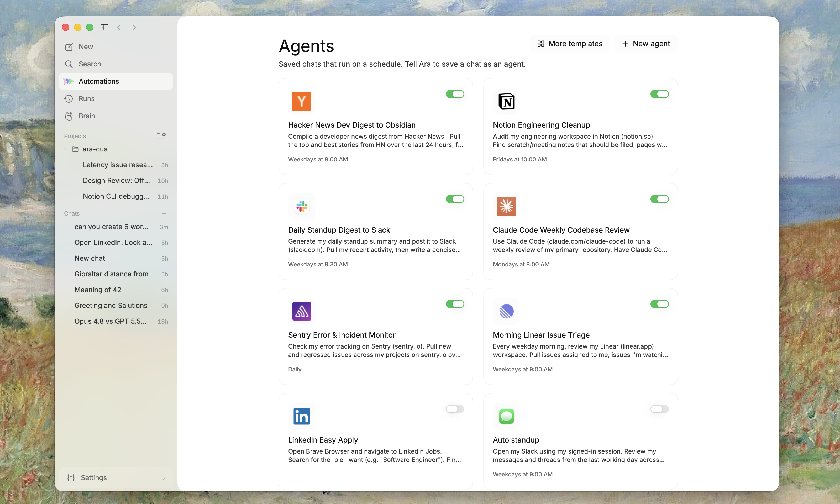Add new project folder icon
The width and height of the screenshot is (840, 504).
161,136
